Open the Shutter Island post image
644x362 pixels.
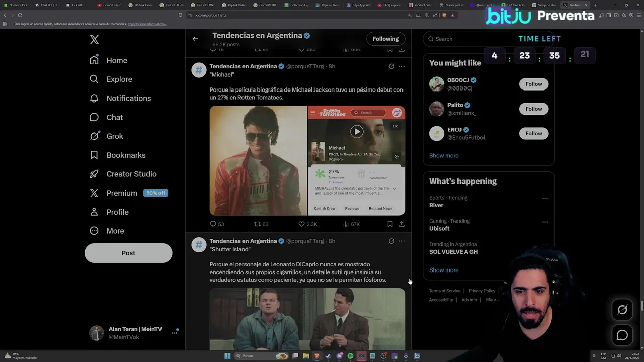[x=307, y=319]
